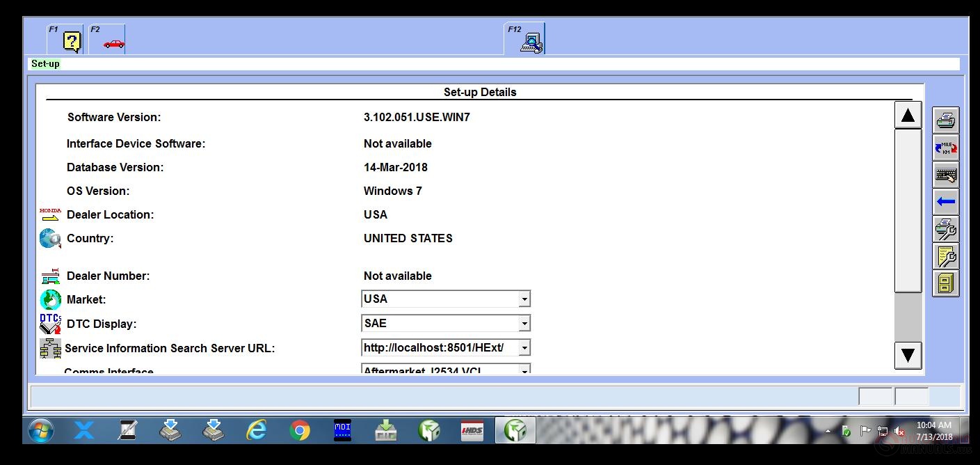Click the print settings wrench icon
This screenshot has width=980, height=465.
point(945,229)
